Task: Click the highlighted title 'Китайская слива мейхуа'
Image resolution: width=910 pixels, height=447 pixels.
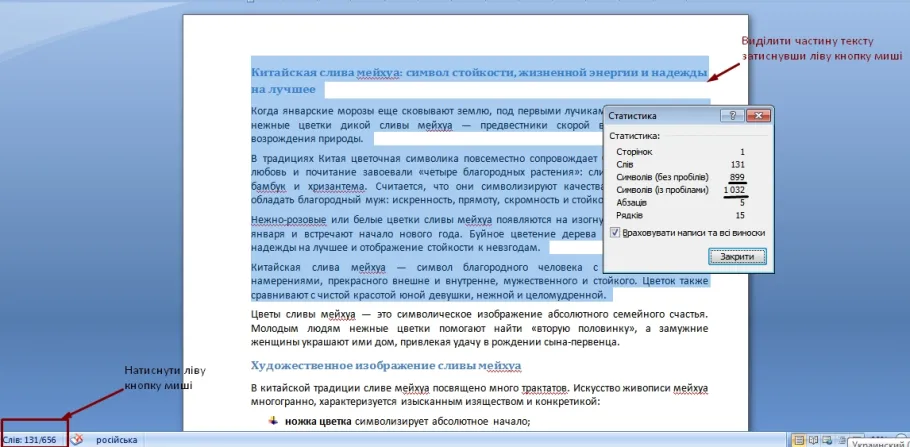Action: tap(326, 73)
